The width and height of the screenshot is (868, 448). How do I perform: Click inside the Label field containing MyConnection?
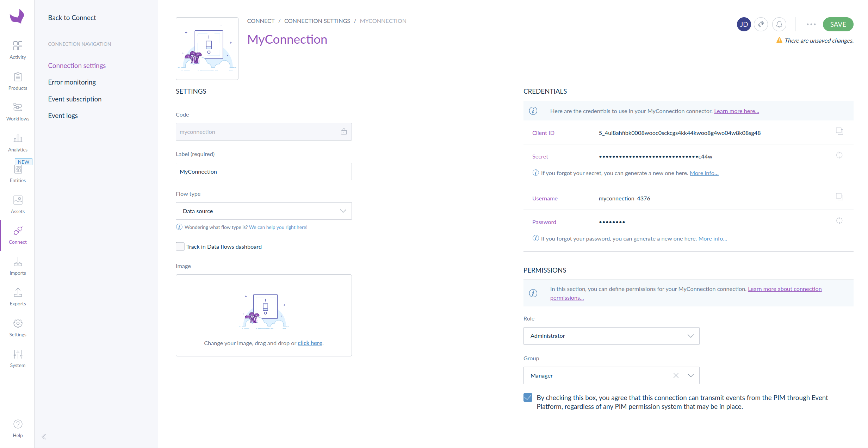click(263, 172)
